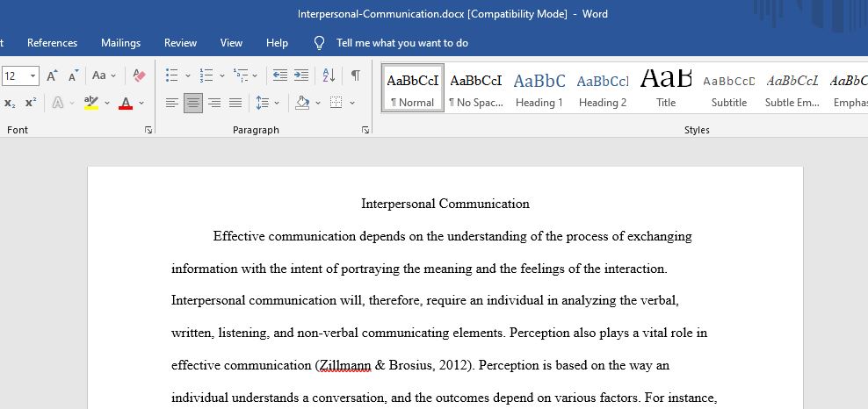Switch to the Mailings tab
868x409 pixels.
coord(120,43)
